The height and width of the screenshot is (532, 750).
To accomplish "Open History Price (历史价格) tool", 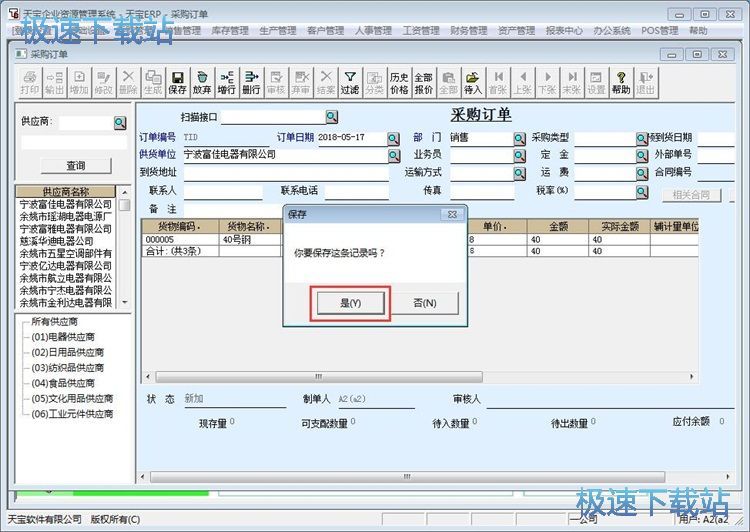I will tap(399, 83).
